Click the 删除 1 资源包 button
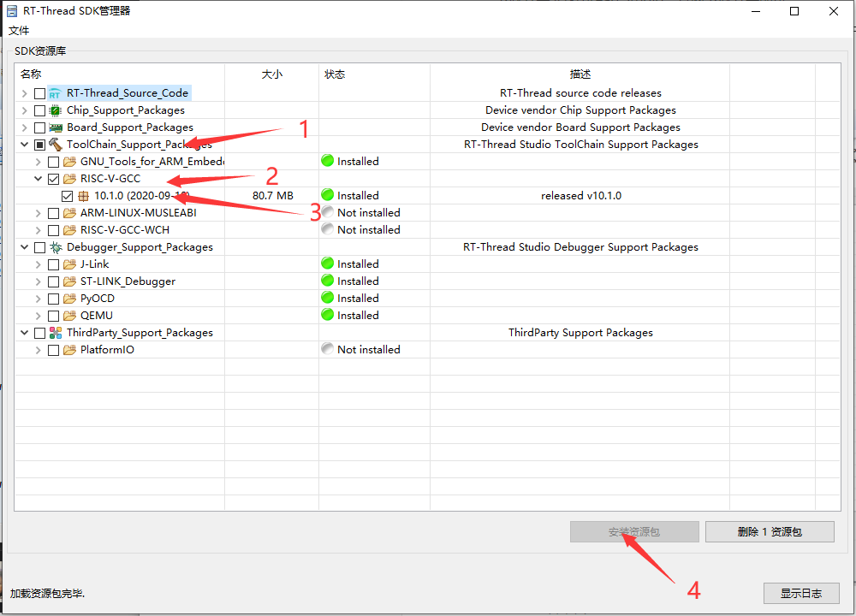The height and width of the screenshot is (616, 856). pyautogui.click(x=770, y=532)
